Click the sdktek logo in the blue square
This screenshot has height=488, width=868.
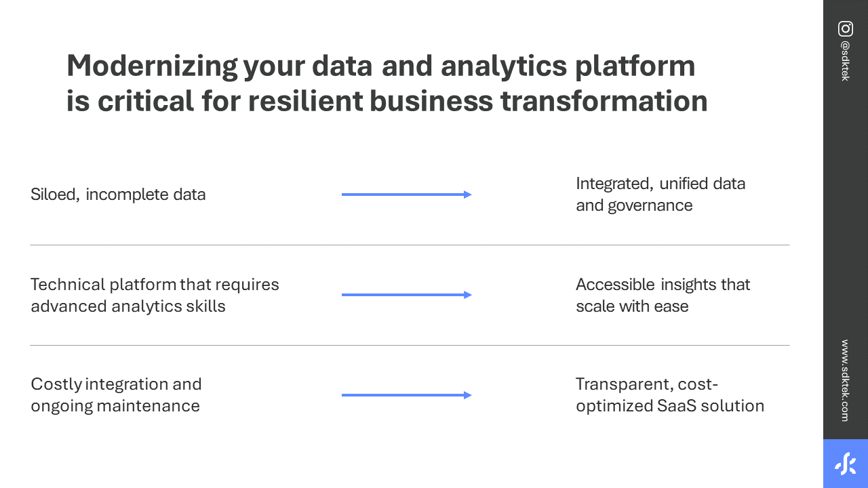pyautogui.click(x=846, y=464)
